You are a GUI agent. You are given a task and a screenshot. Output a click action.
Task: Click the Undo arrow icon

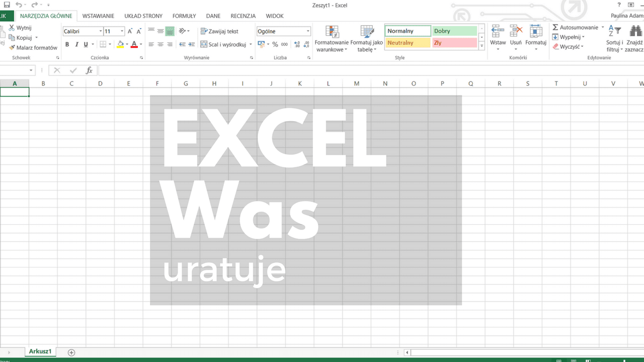click(19, 5)
